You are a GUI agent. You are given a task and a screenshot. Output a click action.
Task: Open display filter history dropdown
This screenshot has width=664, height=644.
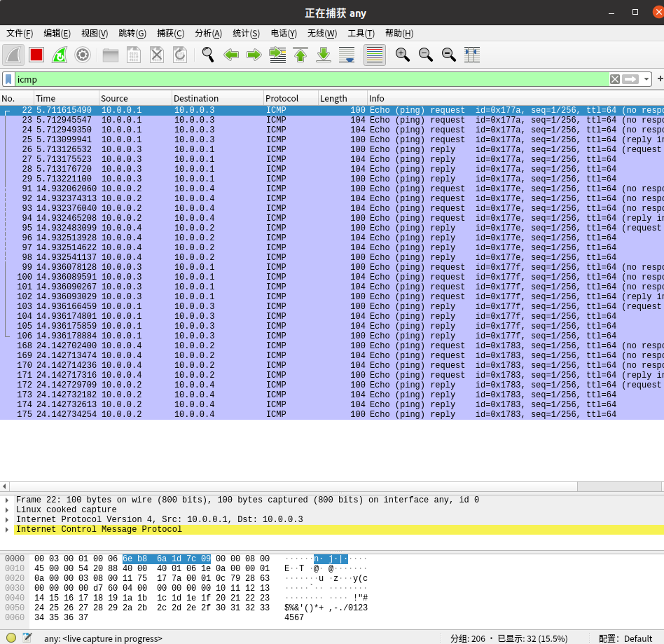646,79
